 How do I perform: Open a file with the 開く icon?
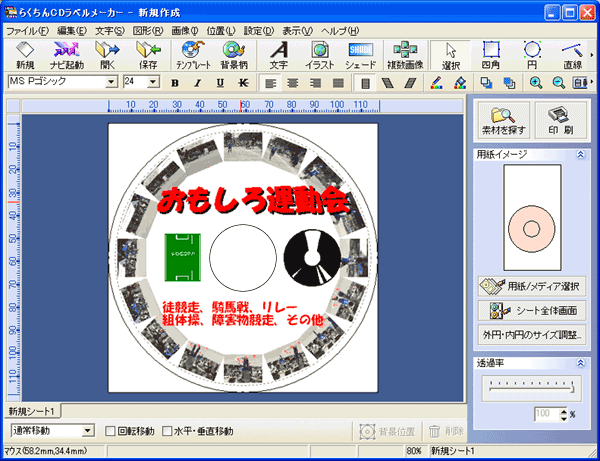click(x=106, y=54)
